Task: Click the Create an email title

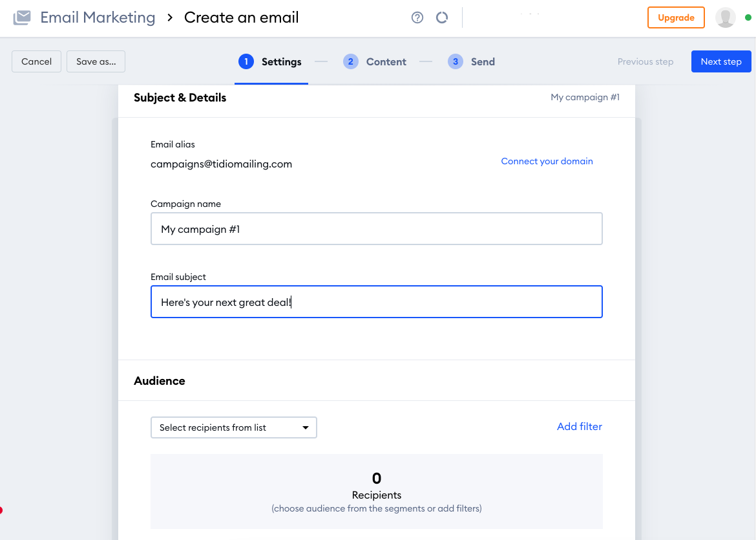Action: (x=242, y=18)
